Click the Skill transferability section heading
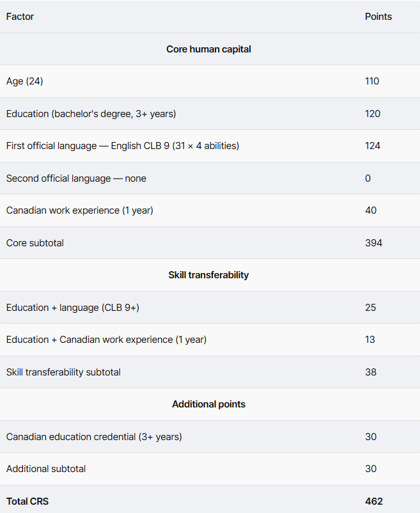This screenshot has width=420, height=513. pos(208,275)
